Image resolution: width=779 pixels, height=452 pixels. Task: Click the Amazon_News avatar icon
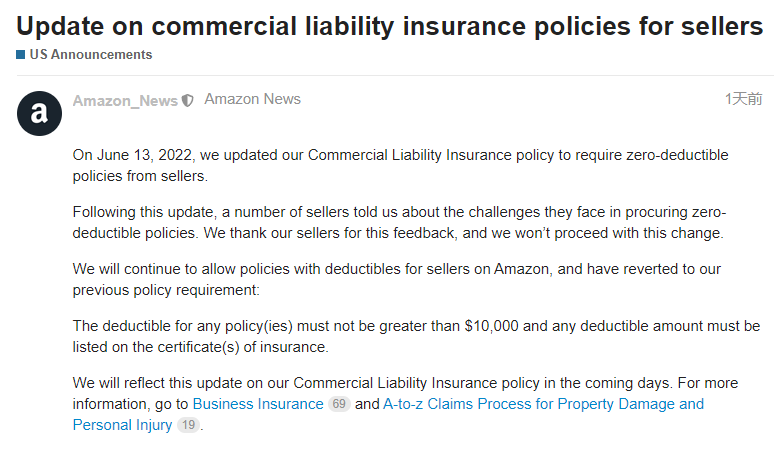[x=39, y=113]
